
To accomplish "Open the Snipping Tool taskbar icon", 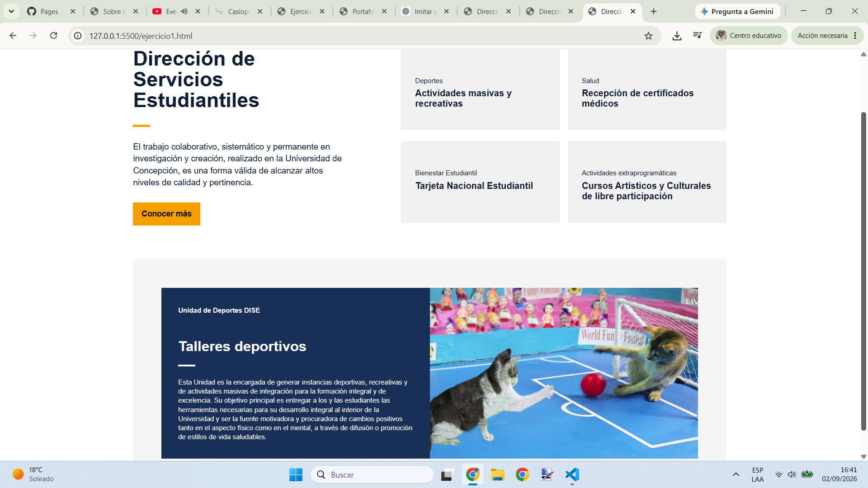I will [547, 474].
